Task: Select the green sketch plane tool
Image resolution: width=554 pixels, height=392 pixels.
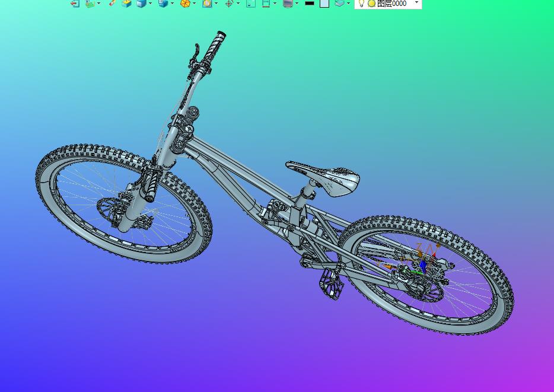Action: pos(90,4)
